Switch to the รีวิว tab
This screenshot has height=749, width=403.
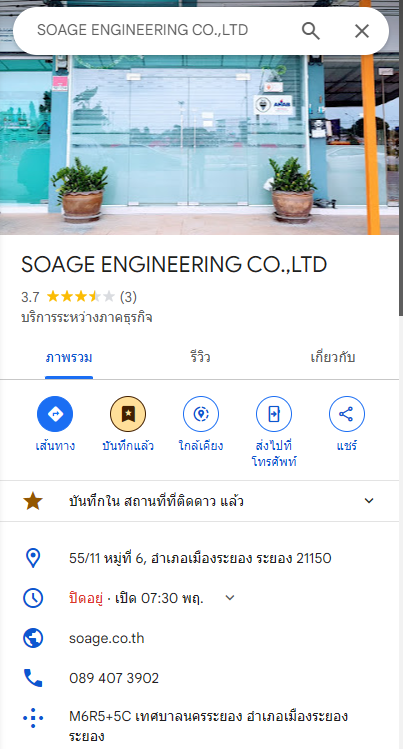(200, 357)
